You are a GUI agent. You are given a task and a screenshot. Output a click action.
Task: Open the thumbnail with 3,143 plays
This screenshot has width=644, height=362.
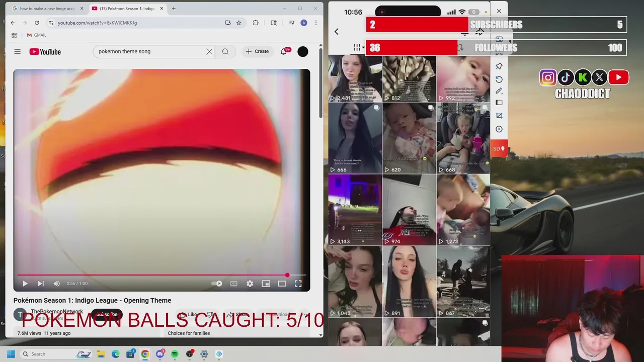point(355,210)
